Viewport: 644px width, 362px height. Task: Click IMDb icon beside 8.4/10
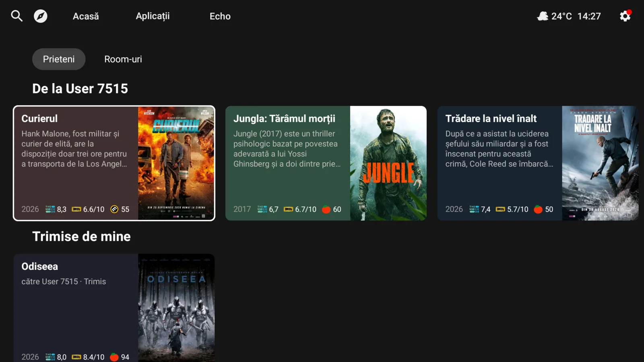point(76,357)
